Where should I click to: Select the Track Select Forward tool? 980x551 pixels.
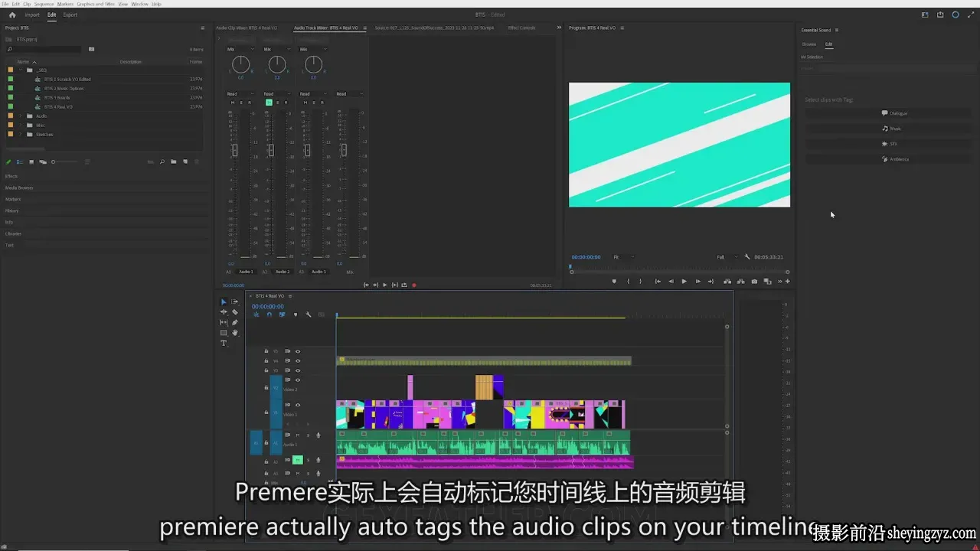pos(235,302)
